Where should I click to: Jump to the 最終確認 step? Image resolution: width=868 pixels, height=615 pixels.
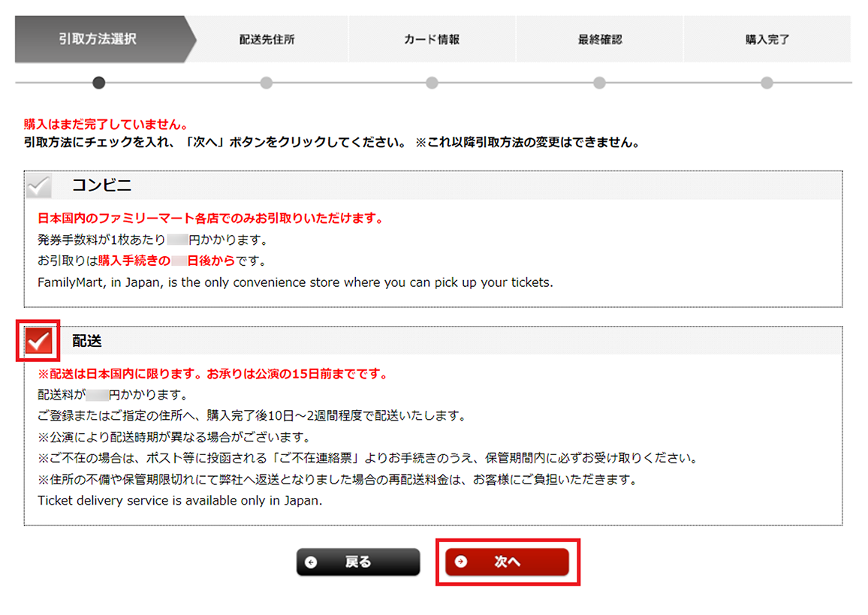[598, 40]
